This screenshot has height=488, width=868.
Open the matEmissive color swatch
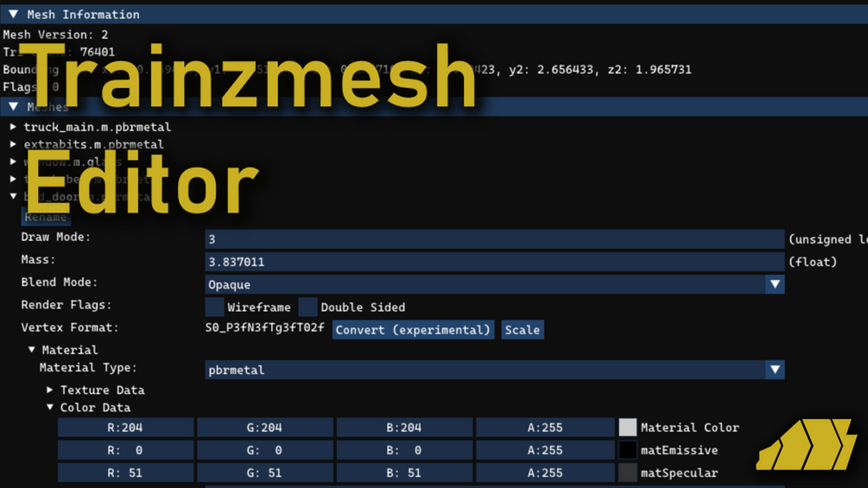click(x=627, y=450)
